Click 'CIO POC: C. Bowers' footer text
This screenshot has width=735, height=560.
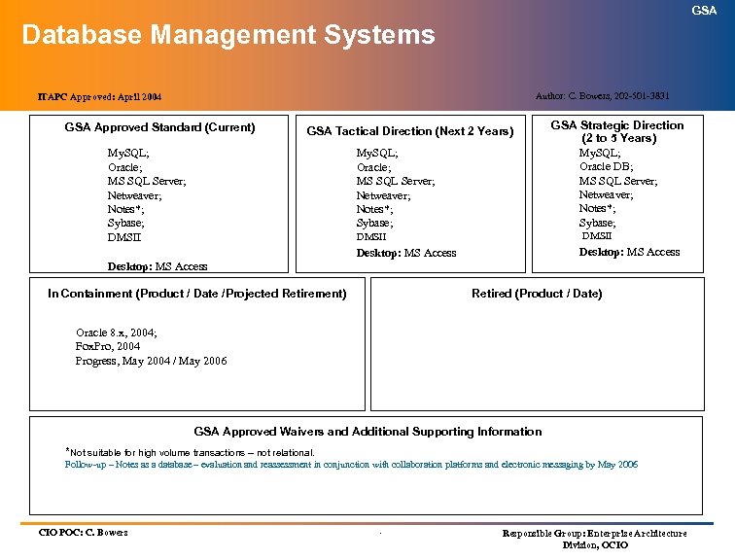[x=83, y=533]
